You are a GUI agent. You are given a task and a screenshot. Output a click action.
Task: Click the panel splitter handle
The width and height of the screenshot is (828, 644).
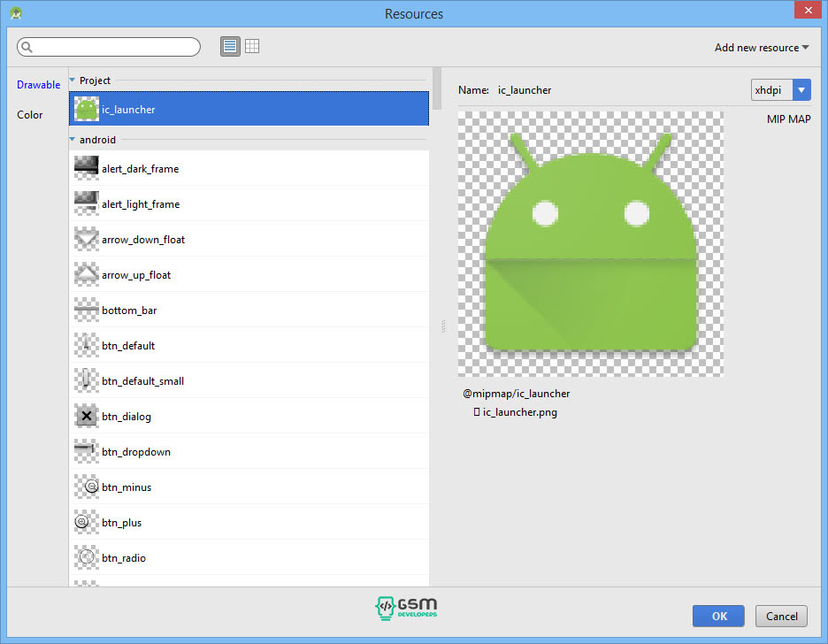click(x=443, y=326)
